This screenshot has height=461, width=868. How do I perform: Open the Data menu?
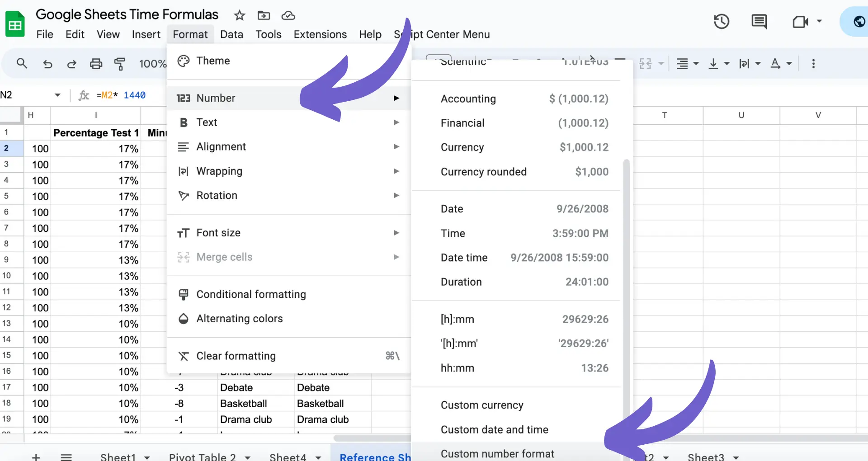pos(231,34)
